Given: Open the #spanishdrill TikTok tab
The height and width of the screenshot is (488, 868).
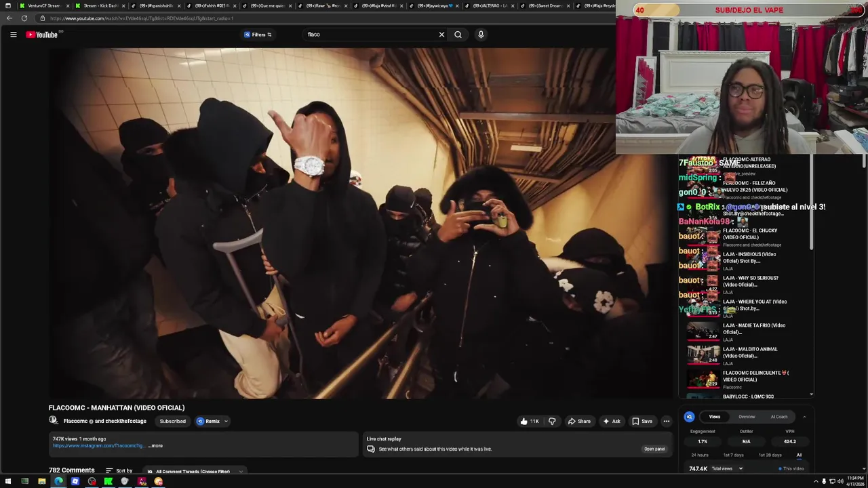Looking at the screenshot, I should point(155,5).
